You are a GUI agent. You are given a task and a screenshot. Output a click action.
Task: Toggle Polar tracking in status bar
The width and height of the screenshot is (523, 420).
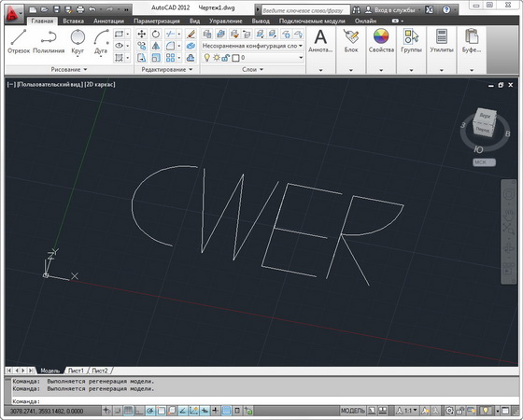pyautogui.click(x=150, y=411)
